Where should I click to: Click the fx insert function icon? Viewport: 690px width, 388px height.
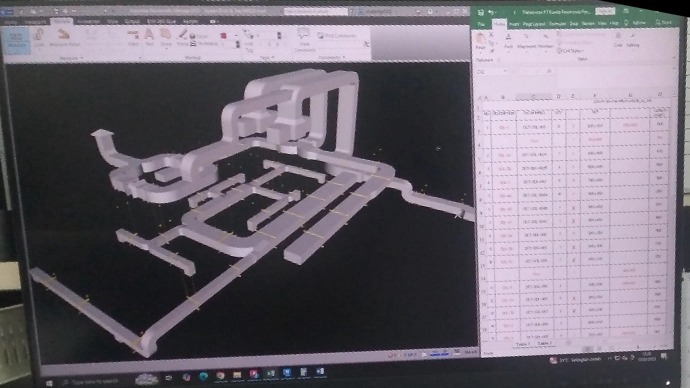[549, 71]
